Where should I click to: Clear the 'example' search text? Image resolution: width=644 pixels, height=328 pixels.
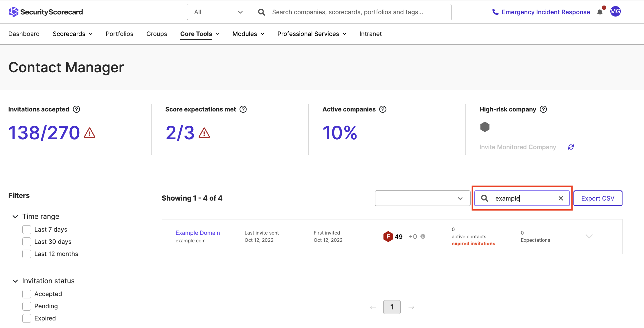click(561, 198)
